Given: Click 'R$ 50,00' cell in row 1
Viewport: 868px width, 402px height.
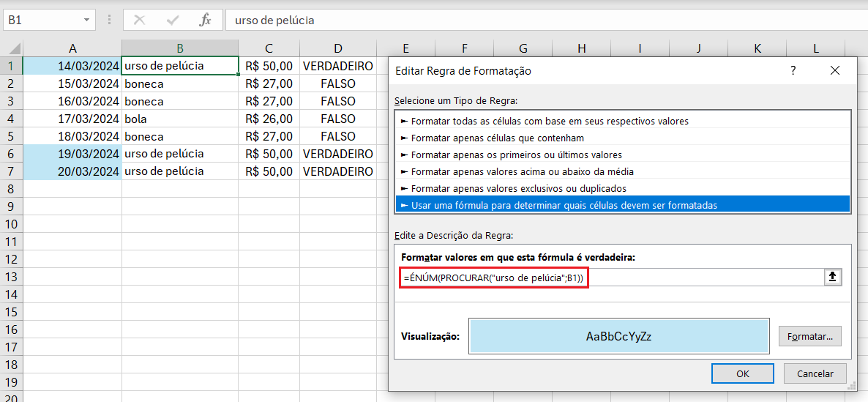Looking at the screenshot, I should click(x=269, y=66).
